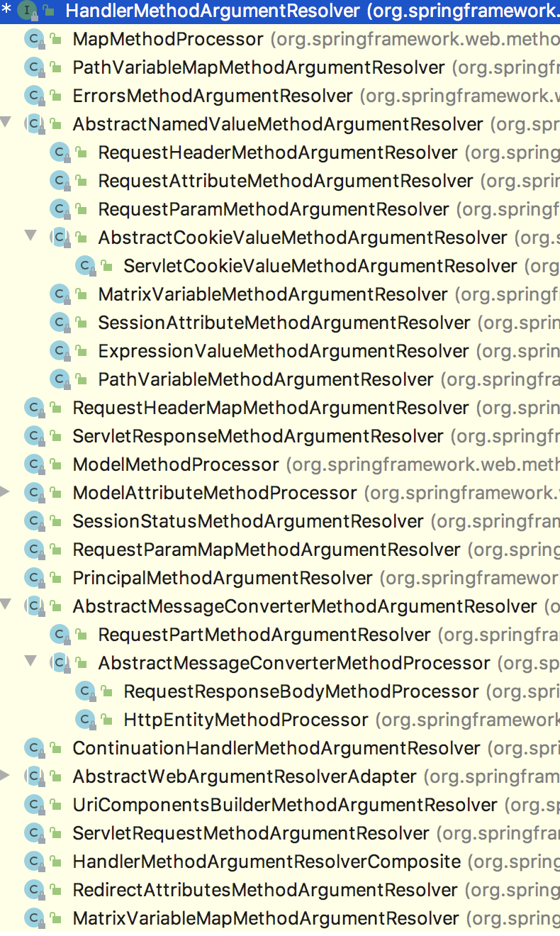
Task: Select PrincipalMethodArgumentResolver class
Action: tap(223, 578)
